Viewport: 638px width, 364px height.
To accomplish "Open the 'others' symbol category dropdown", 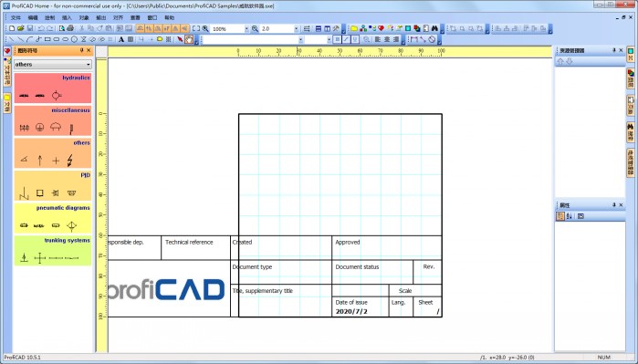I will pyautogui.click(x=53, y=64).
